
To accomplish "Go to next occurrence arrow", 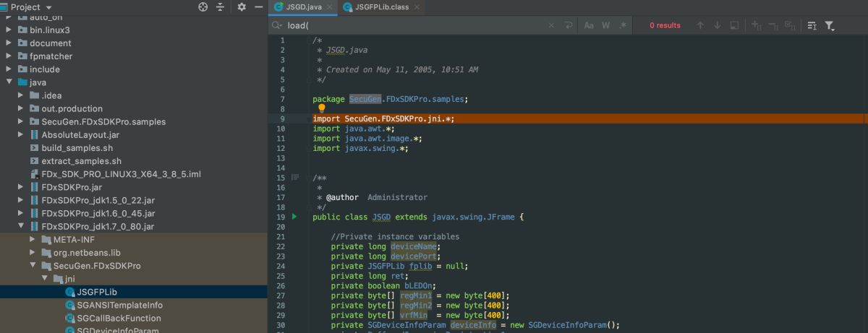I will coord(717,25).
